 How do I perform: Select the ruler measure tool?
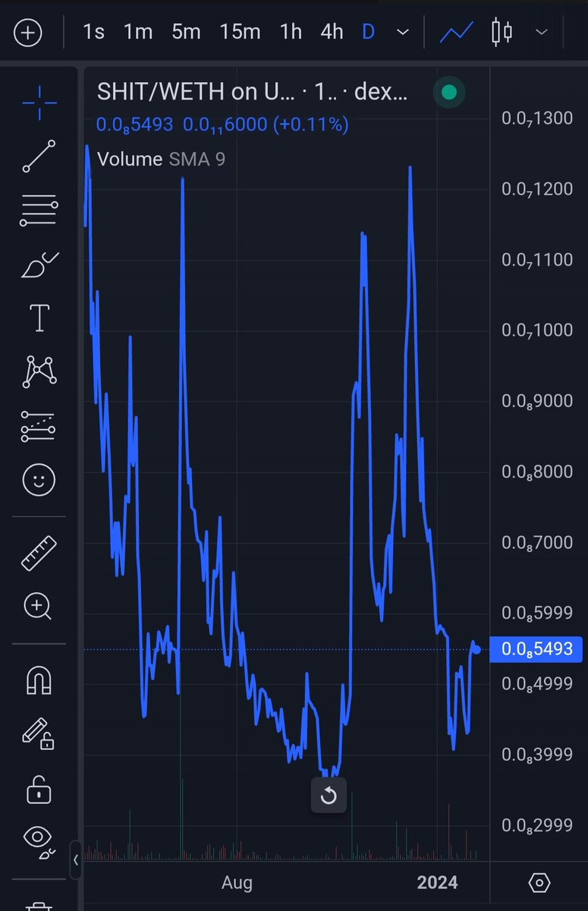(x=39, y=552)
